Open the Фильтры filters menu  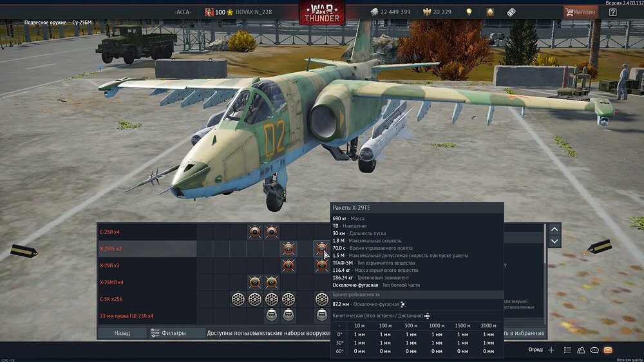(x=168, y=333)
